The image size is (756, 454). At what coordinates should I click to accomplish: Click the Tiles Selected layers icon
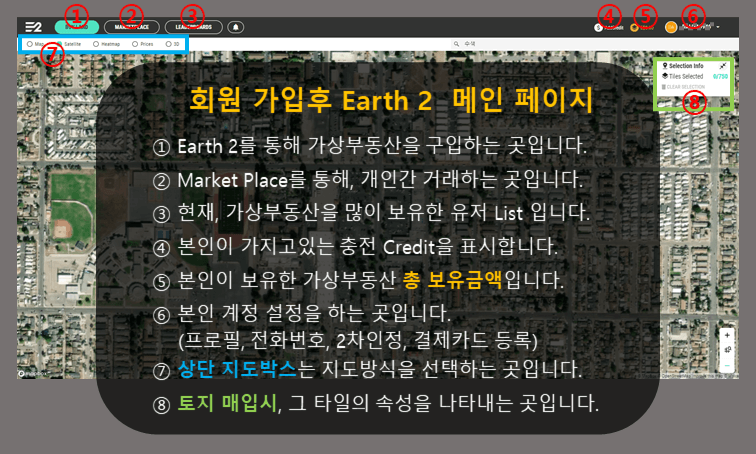pos(665,76)
